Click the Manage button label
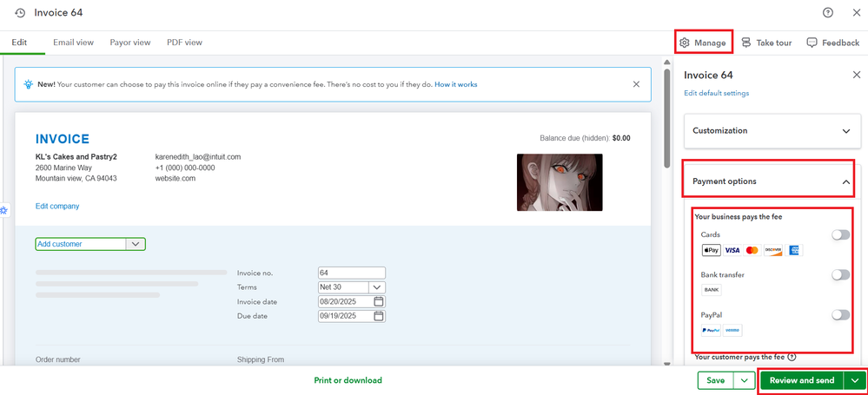Screen dimensions: 868x395 click(x=710, y=43)
